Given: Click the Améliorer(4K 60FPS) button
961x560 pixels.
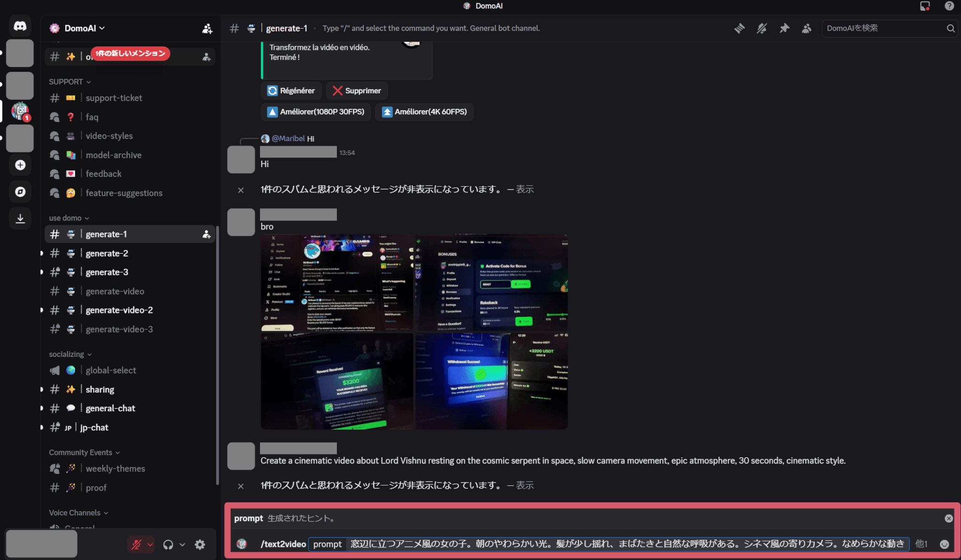Looking at the screenshot, I should click(x=424, y=112).
